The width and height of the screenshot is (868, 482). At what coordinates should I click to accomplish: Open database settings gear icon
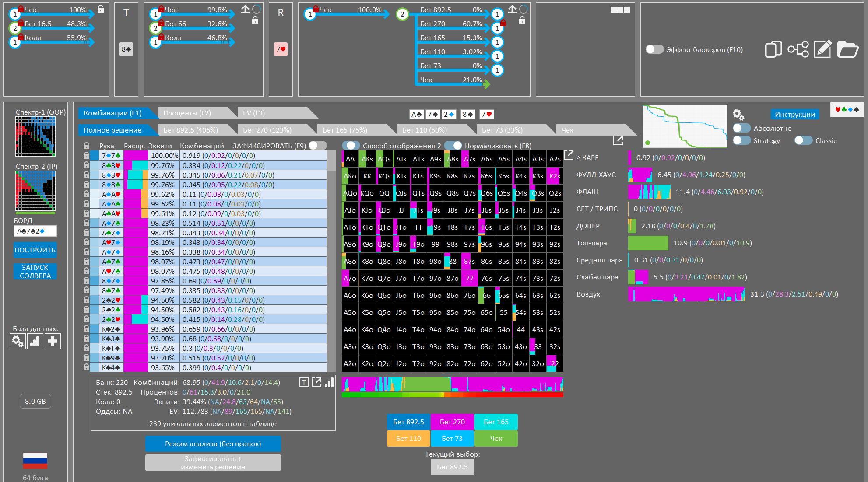[18, 341]
